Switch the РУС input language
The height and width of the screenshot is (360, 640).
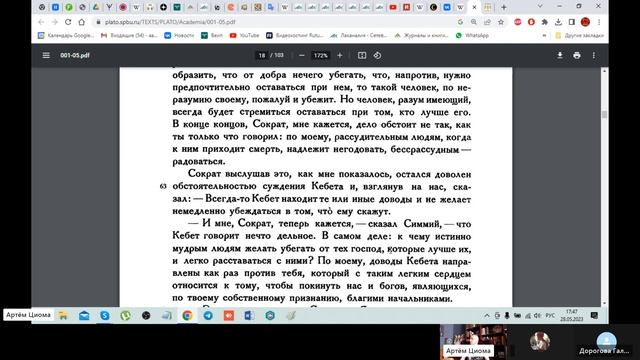(x=550, y=315)
